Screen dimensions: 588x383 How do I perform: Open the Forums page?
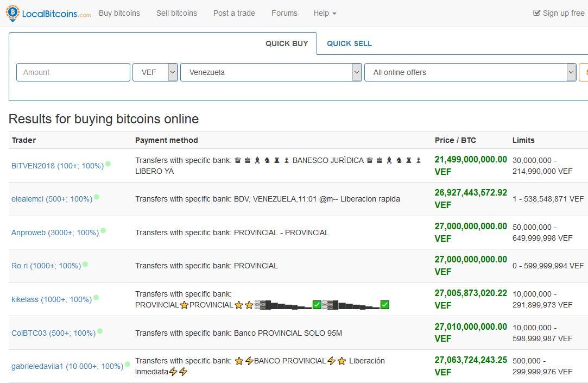click(x=284, y=13)
